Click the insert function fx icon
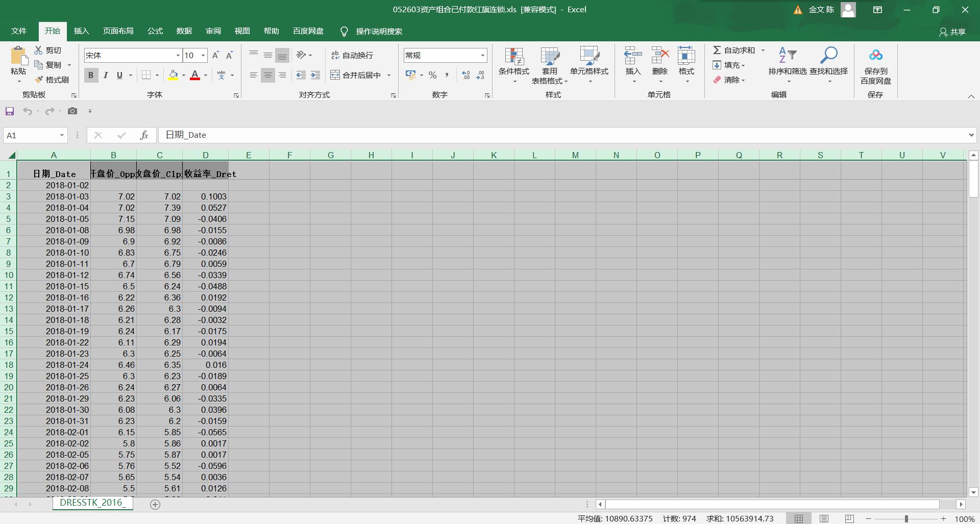This screenshot has width=980, height=524. 144,135
